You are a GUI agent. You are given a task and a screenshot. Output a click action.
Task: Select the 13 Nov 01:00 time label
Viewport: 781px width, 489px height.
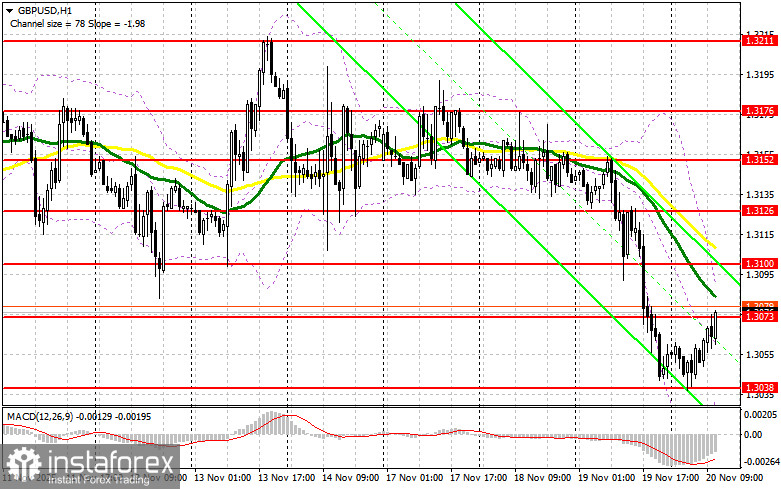point(223,478)
